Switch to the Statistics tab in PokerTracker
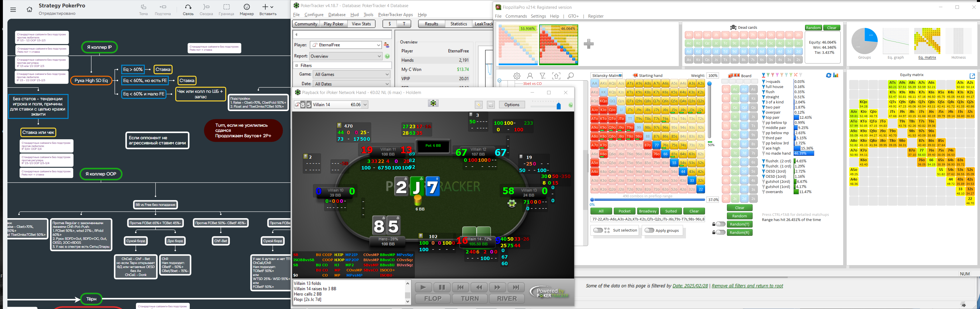The image size is (980, 309). click(x=459, y=24)
